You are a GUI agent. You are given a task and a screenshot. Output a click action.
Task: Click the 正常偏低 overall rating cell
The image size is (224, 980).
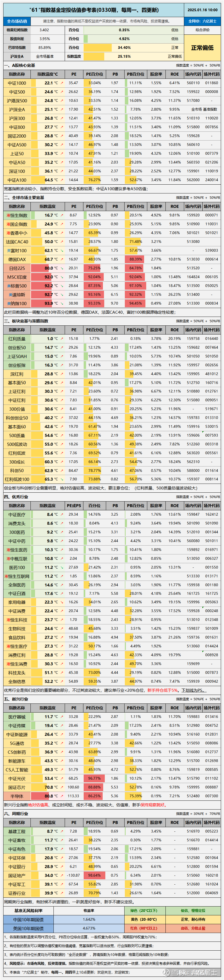[202, 48]
